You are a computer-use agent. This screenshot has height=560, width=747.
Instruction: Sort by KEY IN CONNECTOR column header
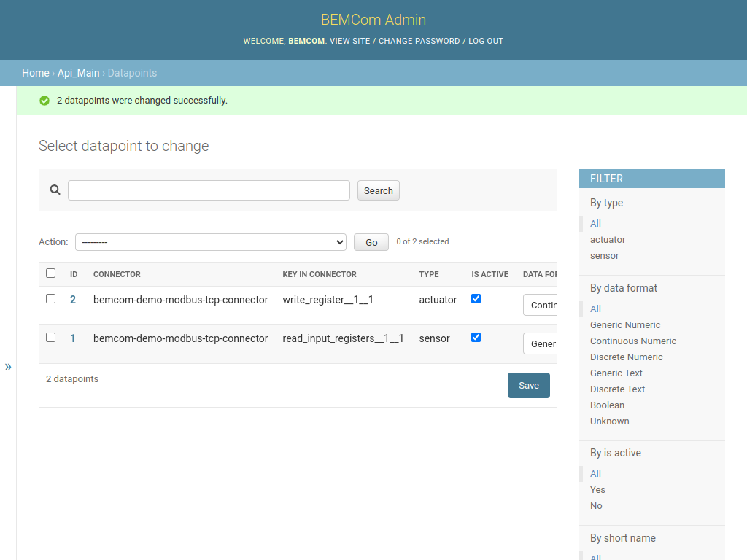pos(320,274)
